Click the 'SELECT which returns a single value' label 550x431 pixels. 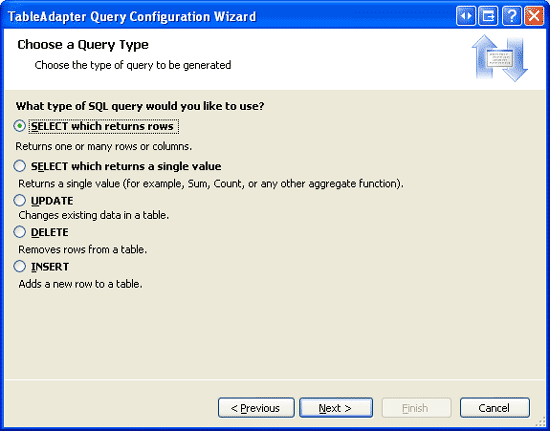click(126, 166)
